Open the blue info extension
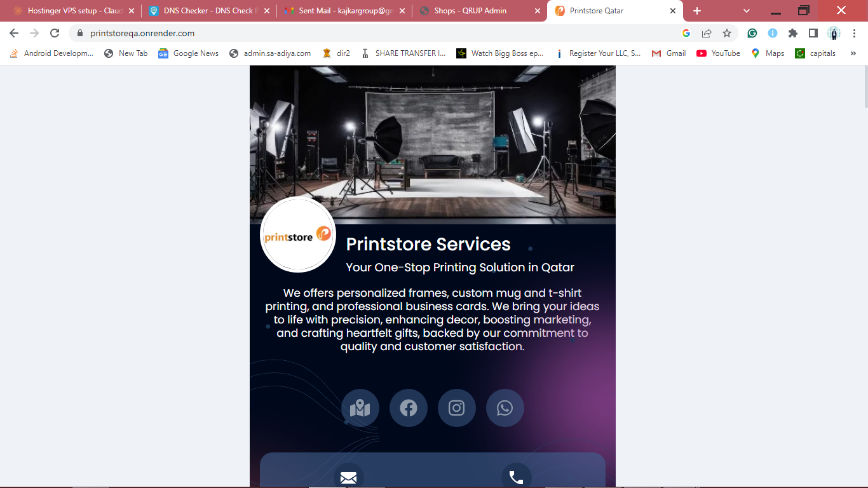Screen dimensions: 868x488 773,33
